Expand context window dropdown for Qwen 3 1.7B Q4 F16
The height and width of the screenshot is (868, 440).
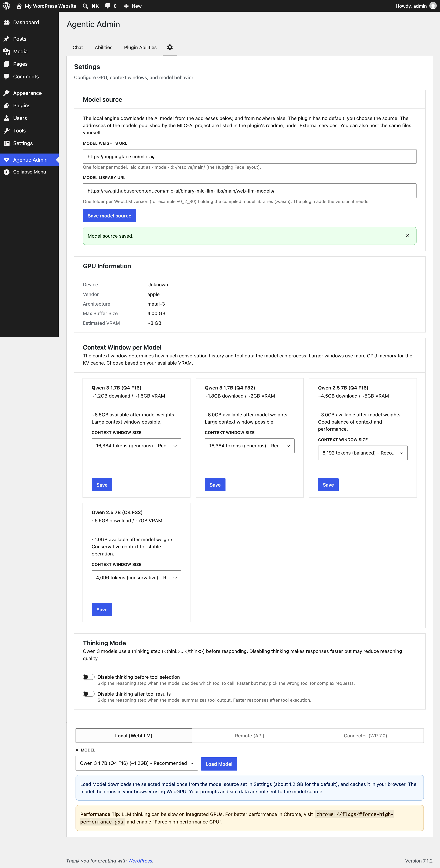pyautogui.click(x=136, y=446)
